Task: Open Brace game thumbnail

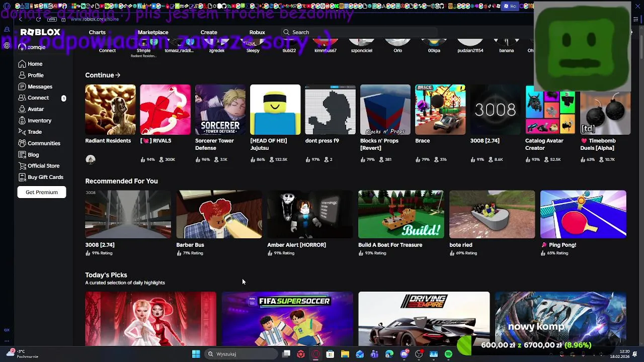Action: 440,110
